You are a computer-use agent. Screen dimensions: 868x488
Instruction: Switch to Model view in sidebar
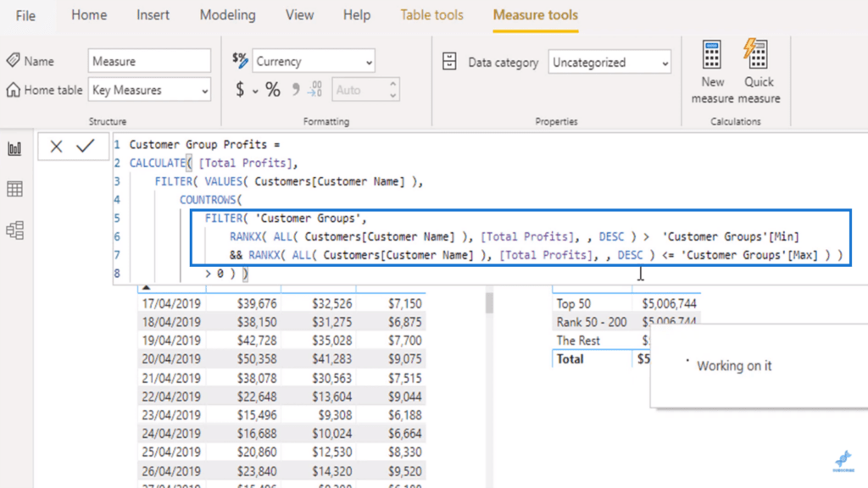click(15, 230)
